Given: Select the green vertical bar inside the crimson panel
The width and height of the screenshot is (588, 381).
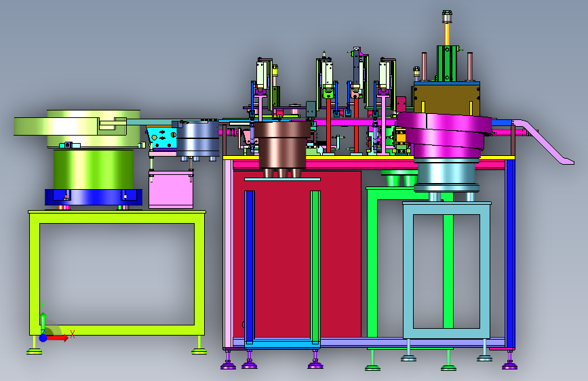Looking at the screenshot, I should [315, 266].
